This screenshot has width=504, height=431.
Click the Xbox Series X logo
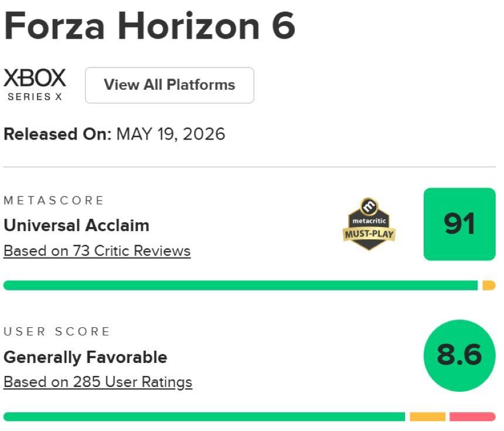tap(35, 85)
